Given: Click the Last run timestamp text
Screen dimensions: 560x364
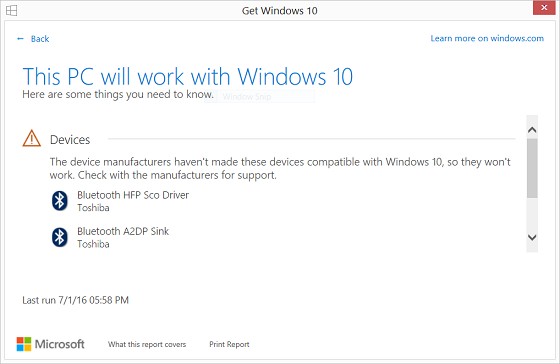Looking at the screenshot, I should (75, 300).
